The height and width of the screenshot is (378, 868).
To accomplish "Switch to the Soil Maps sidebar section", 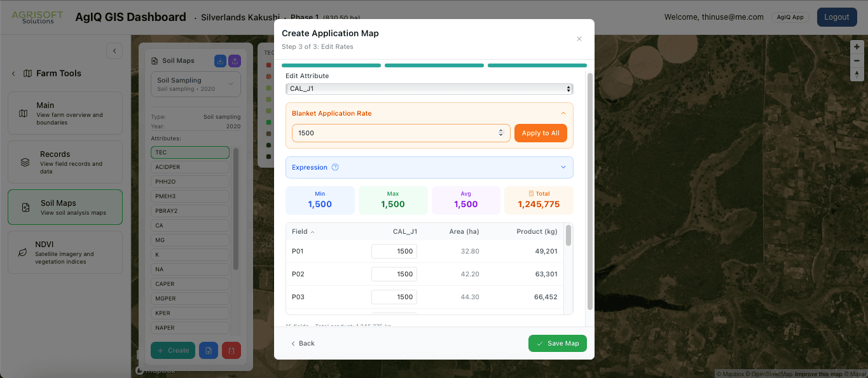I will pyautogui.click(x=65, y=206).
